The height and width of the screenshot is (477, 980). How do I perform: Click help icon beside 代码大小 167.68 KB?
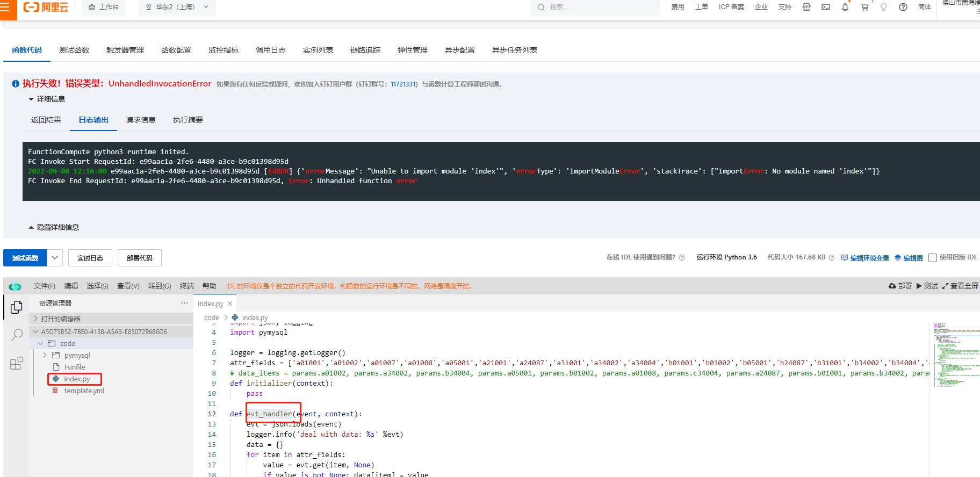[832, 257]
